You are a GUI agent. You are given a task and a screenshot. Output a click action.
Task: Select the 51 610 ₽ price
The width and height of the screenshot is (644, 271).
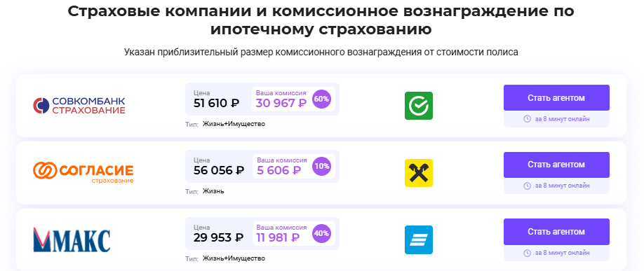pyautogui.click(x=217, y=104)
